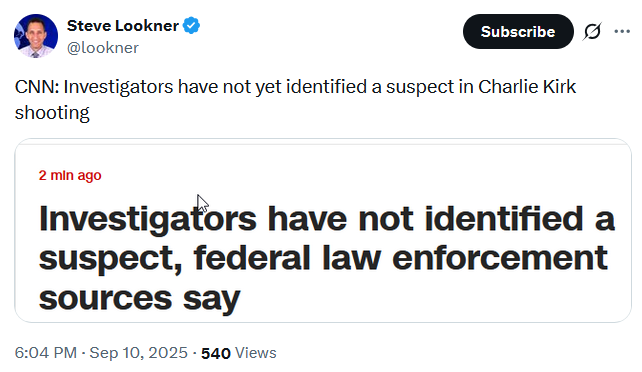The width and height of the screenshot is (642, 372).
Task: Click 'identified a' in bold headline
Action: click(520, 219)
